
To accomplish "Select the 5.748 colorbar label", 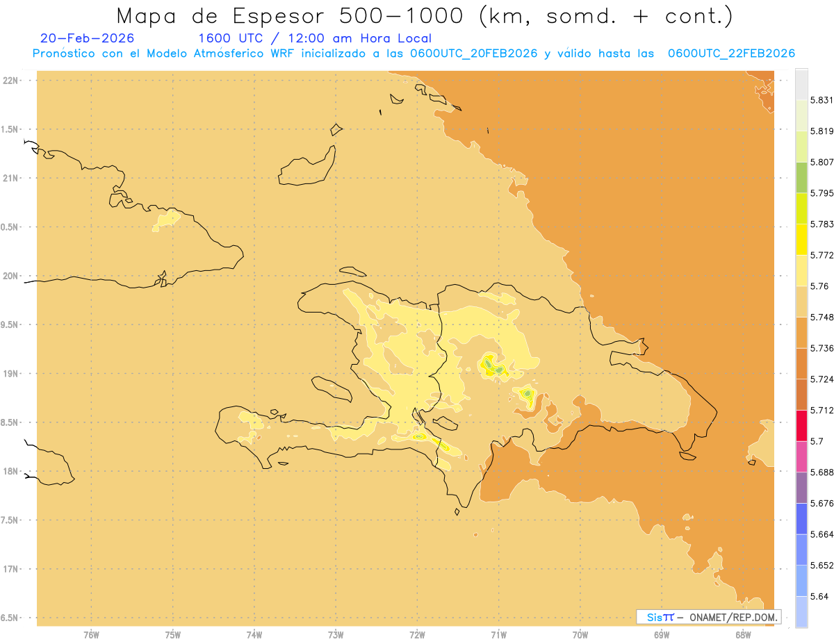I will [x=822, y=317].
